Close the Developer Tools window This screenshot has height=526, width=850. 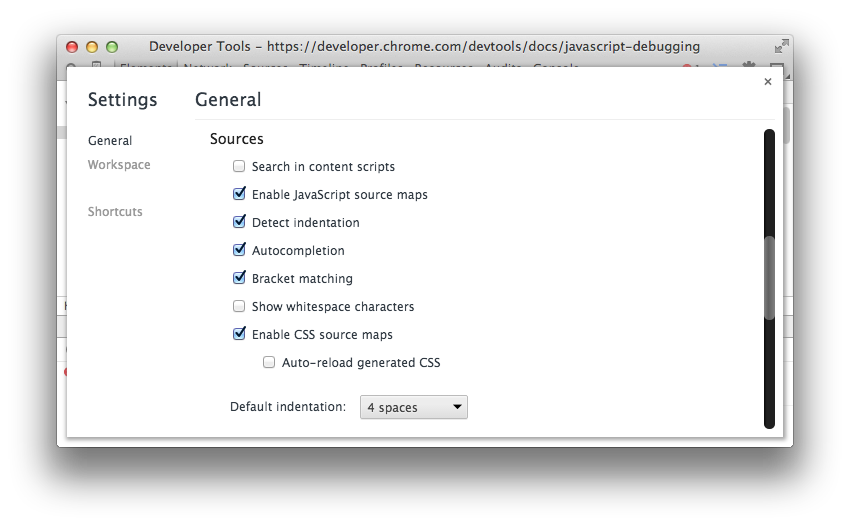pos(72,46)
